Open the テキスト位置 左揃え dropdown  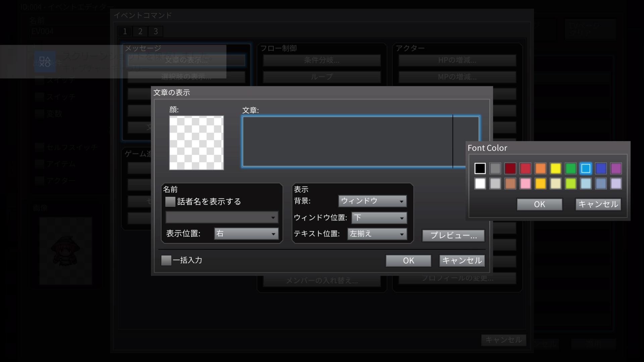(377, 234)
